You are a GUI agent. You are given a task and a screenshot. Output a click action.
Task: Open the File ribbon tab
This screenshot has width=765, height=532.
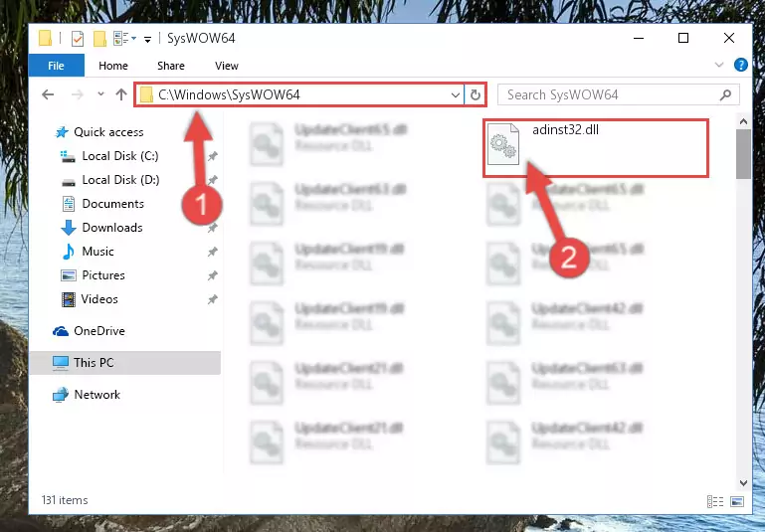(x=56, y=66)
